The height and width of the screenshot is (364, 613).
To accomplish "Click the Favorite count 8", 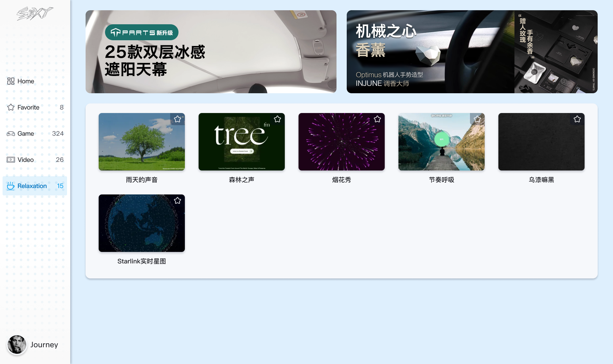I will point(62,107).
